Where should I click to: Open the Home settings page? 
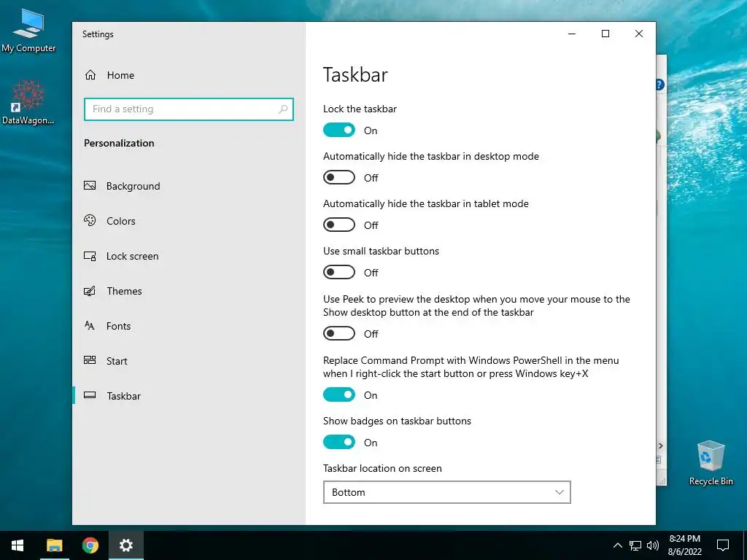(x=109, y=75)
